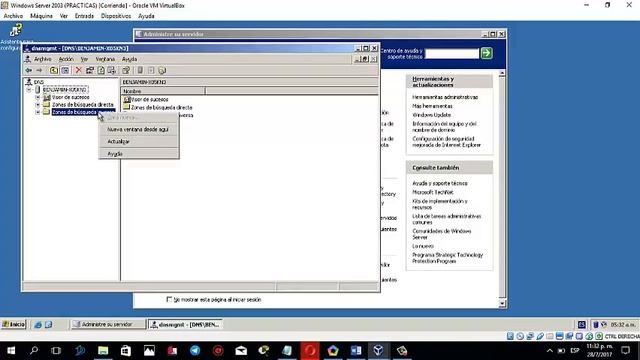Viewport: 640px width, 360px height.
Task: Open 'Windows Update' link
Action: point(431,115)
